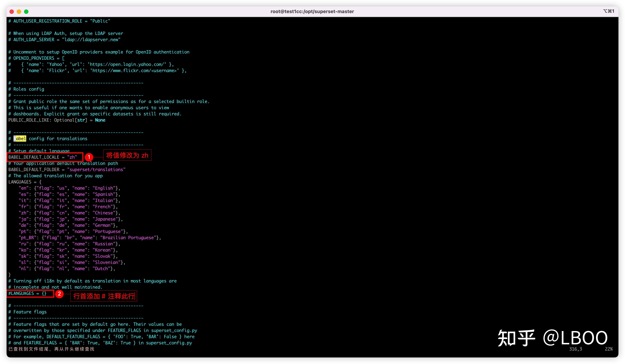Image resolution: width=625 pixels, height=364 pixels.
Task: Click the Yahoo OpenID provider URL text
Action: point(128,64)
